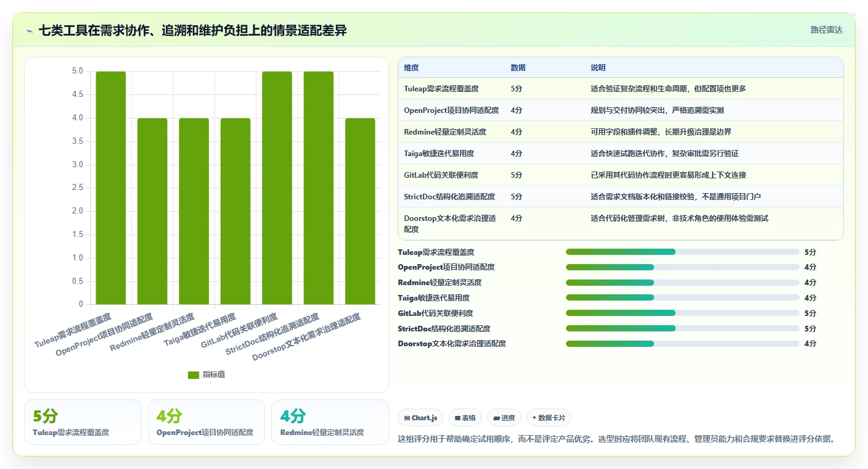Open the 4分 OpenProject项目协同适配度 data card
Image resolution: width=868 pixels, height=469 pixels.
click(207, 422)
